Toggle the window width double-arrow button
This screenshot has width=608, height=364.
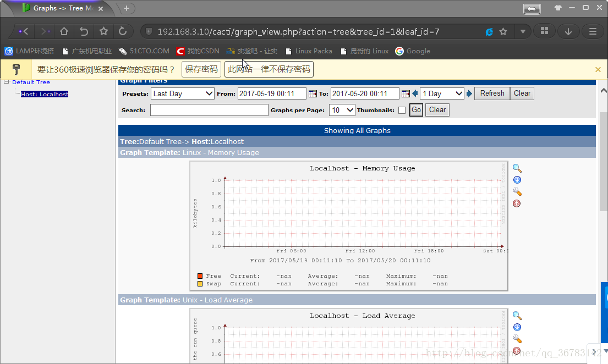point(532,9)
